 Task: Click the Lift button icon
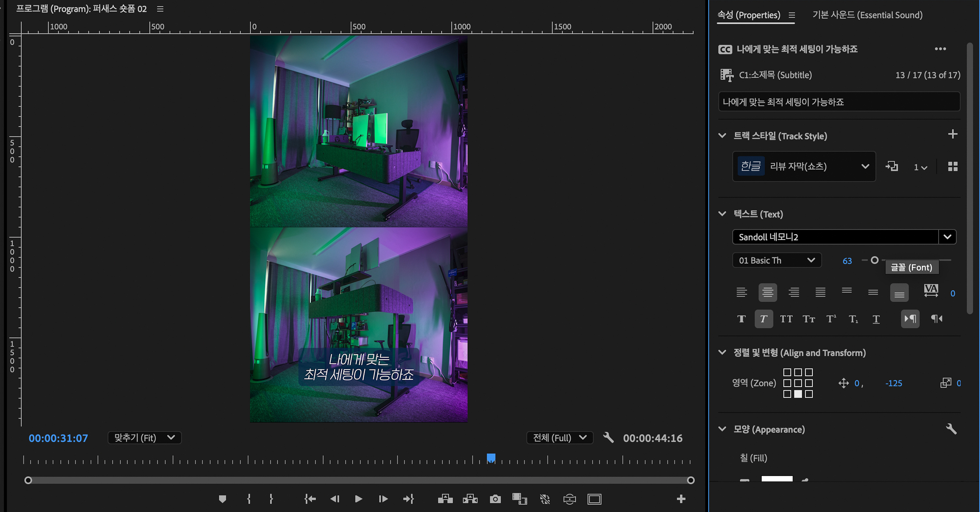[x=445, y=499]
